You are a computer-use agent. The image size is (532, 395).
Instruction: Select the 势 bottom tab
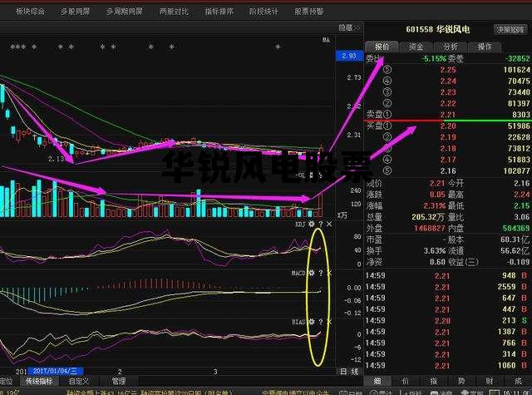(x=461, y=381)
